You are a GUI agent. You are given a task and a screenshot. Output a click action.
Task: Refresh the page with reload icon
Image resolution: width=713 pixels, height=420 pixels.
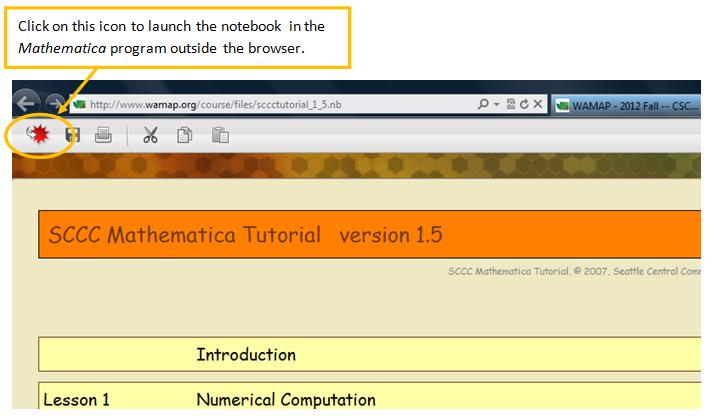click(x=524, y=104)
